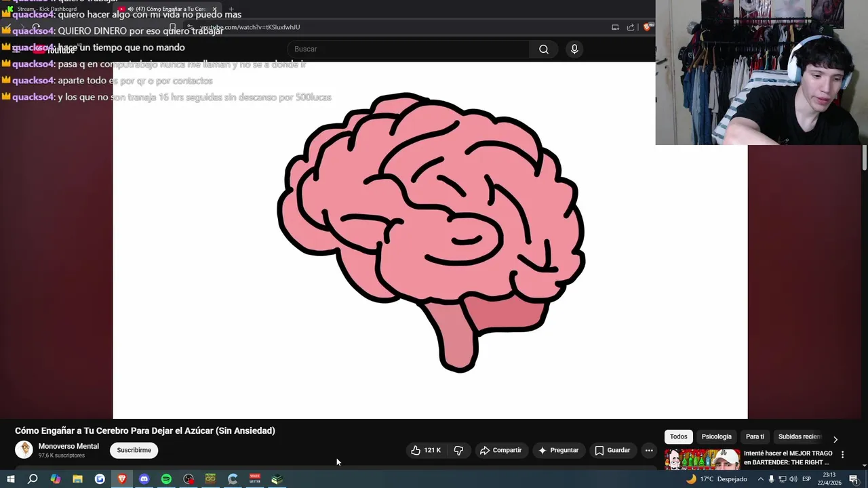This screenshot has height=488, width=868.
Task: Click the '97,6 K suscriptores' text
Action: pos(62,455)
